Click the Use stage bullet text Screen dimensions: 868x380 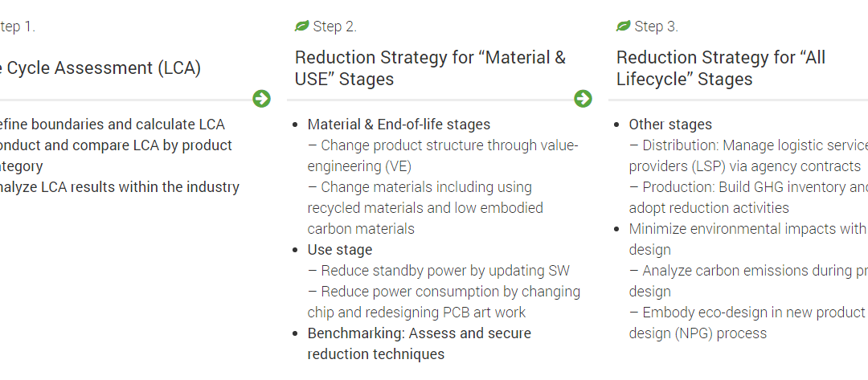(x=340, y=250)
